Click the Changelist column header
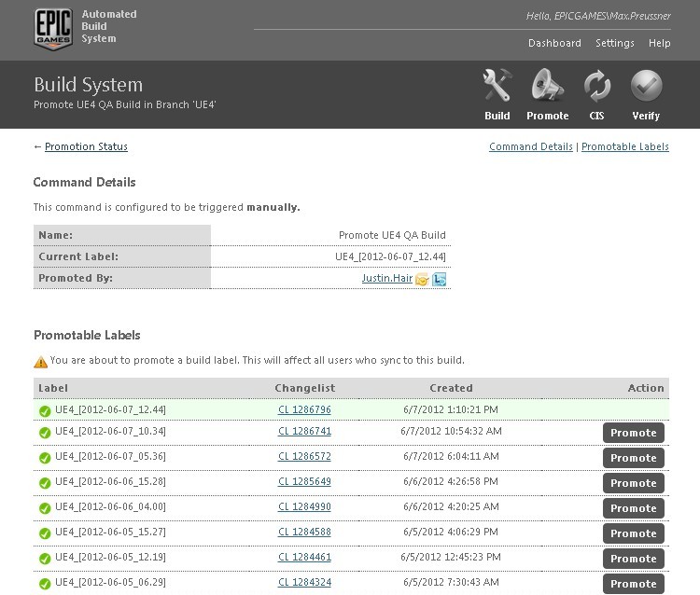The width and height of the screenshot is (700, 595). pyautogui.click(x=305, y=388)
